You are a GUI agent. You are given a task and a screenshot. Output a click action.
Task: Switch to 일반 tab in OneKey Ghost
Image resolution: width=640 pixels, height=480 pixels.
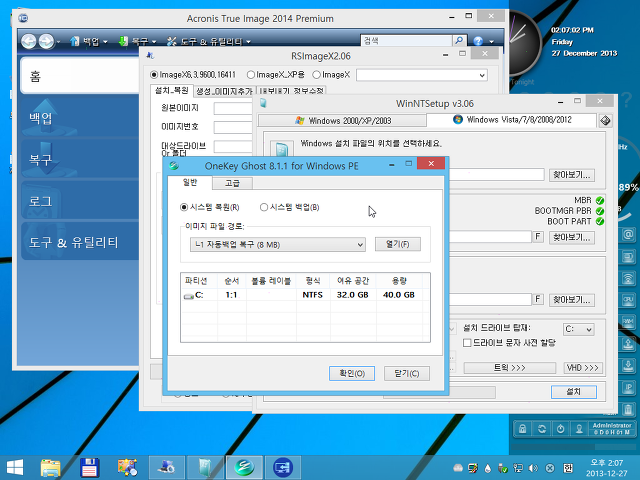coord(190,182)
